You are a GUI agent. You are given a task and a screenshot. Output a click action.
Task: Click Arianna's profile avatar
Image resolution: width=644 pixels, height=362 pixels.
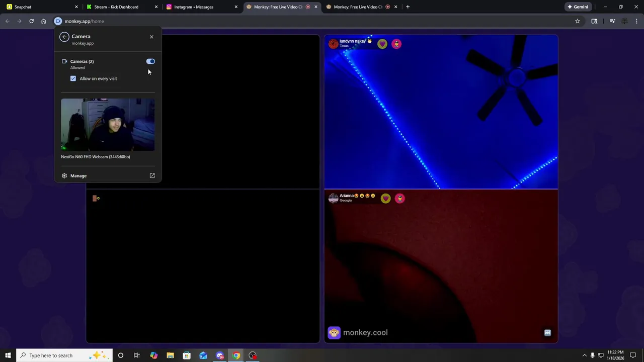(x=333, y=198)
